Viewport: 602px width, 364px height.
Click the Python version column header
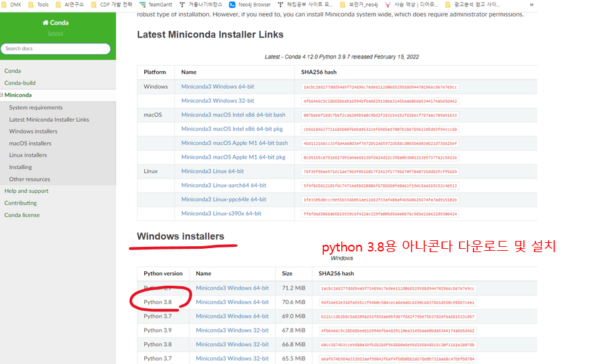(x=163, y=274)
